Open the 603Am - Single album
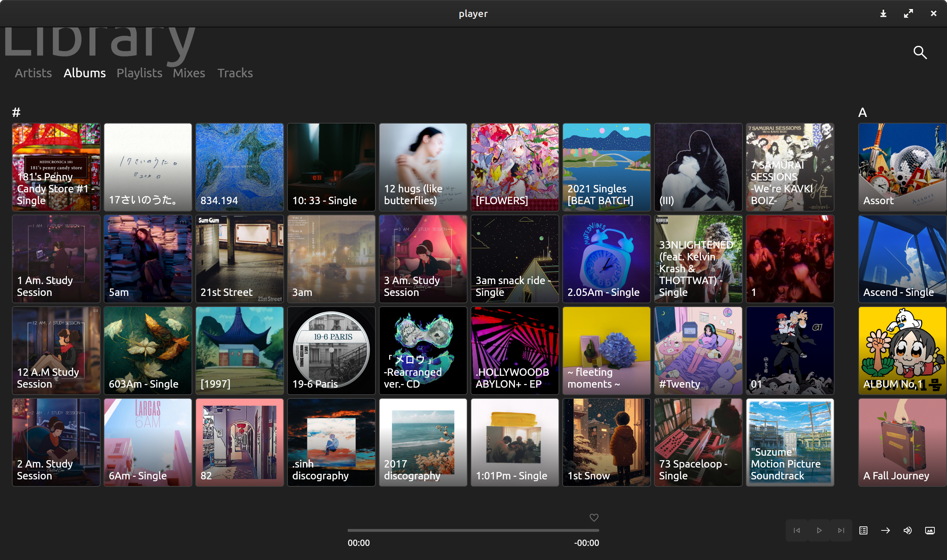 (148, 351)
